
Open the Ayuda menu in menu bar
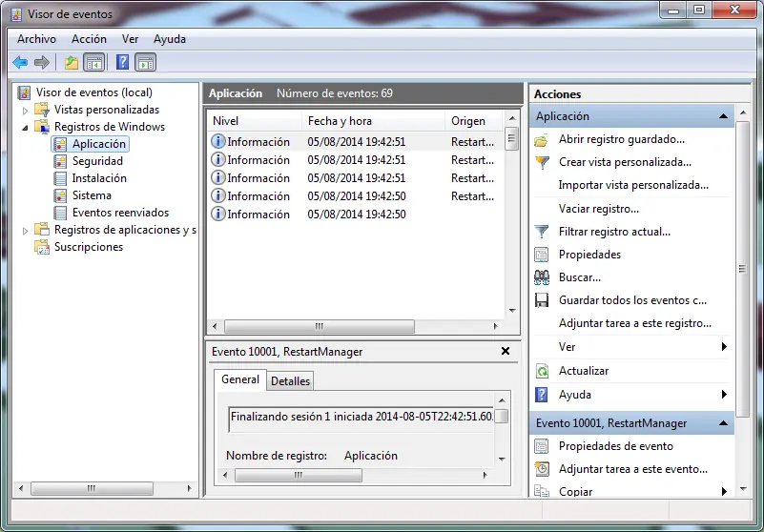tap(170, 39)
